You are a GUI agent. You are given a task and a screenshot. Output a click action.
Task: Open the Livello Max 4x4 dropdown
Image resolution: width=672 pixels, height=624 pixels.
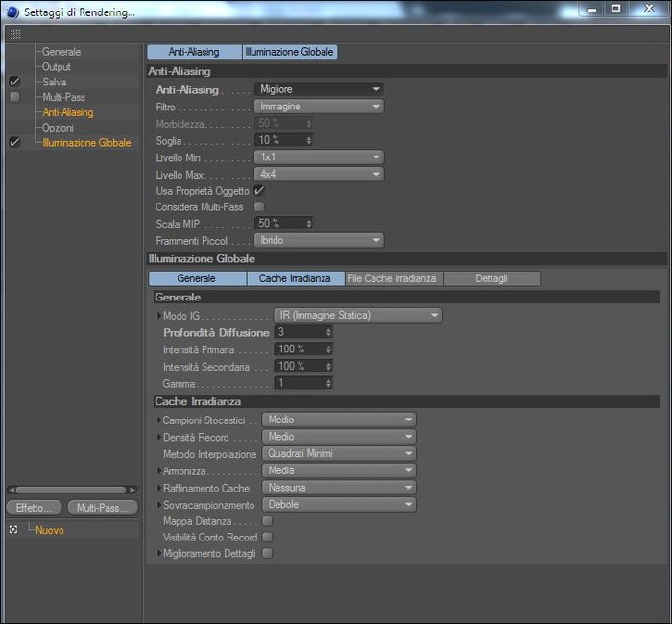(x=319, y=174)
